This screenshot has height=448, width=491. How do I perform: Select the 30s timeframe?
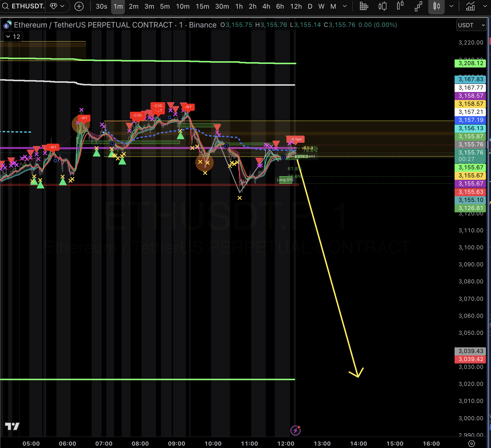pos(102,6)
